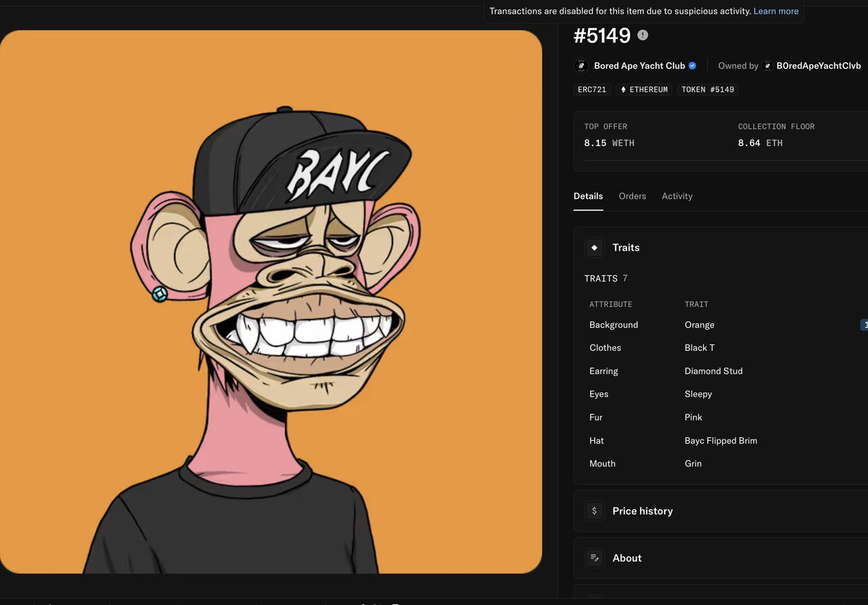Switch to the Activity tab
The image size is (868, 605).
point(677,196)
